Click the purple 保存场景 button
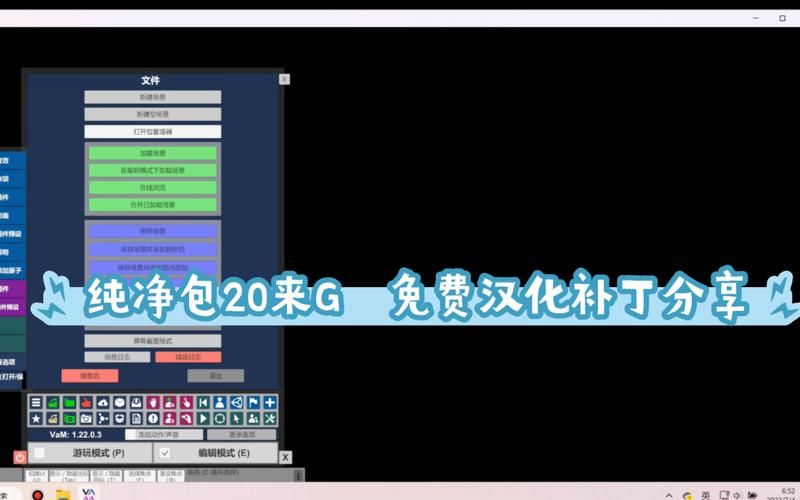Image resolution: width=800 pixels, height=500 pixels. [153, 231]
